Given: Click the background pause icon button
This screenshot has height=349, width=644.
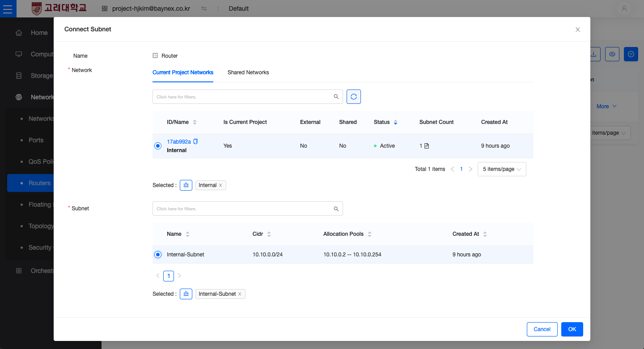Looking at the screenshot, I should [631, 54].
